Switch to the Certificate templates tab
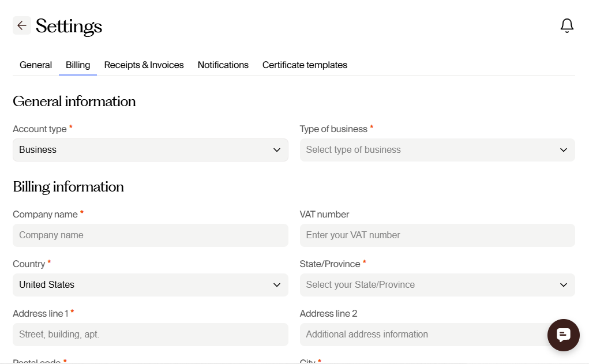 coord(305,65)
